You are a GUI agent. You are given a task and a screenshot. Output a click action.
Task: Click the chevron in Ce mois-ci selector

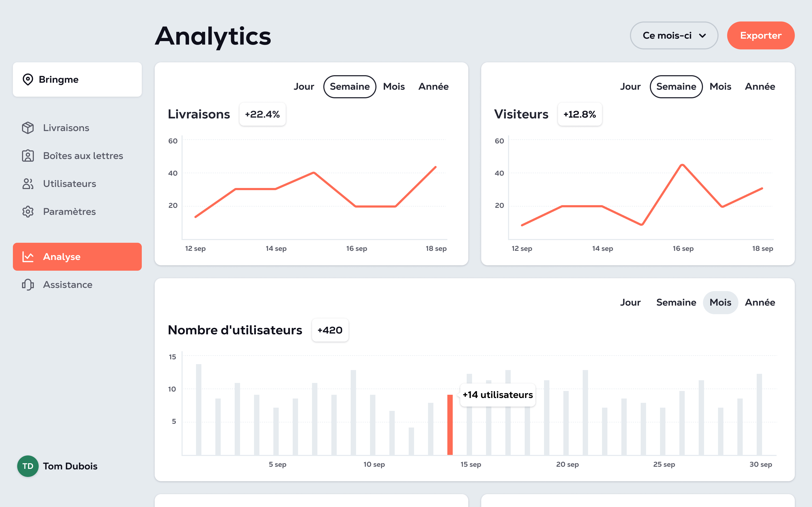tap(702, 36)
